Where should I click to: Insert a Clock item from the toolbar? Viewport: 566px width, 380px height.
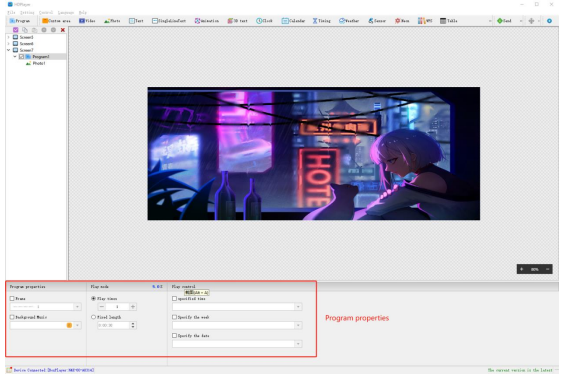(265, 21)
